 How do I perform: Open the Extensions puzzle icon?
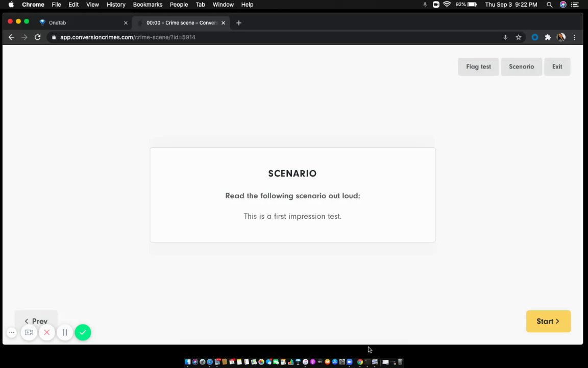click(548, 37)
